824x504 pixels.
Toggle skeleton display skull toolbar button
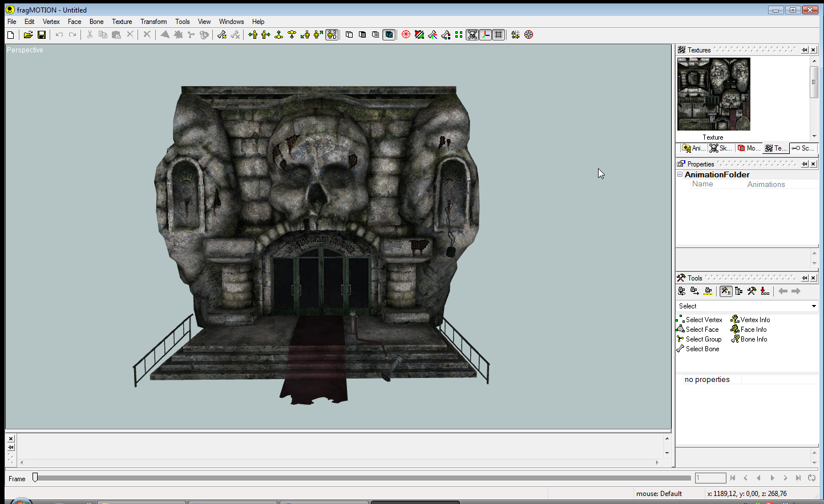(x=472, y=35)
